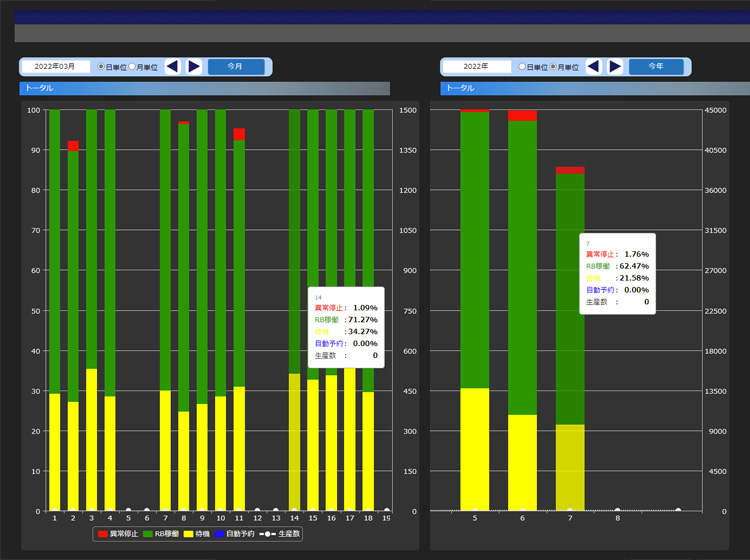Select 日単位 radio in right panel
This screenshot has width=750, height=560.
[522, 67]
